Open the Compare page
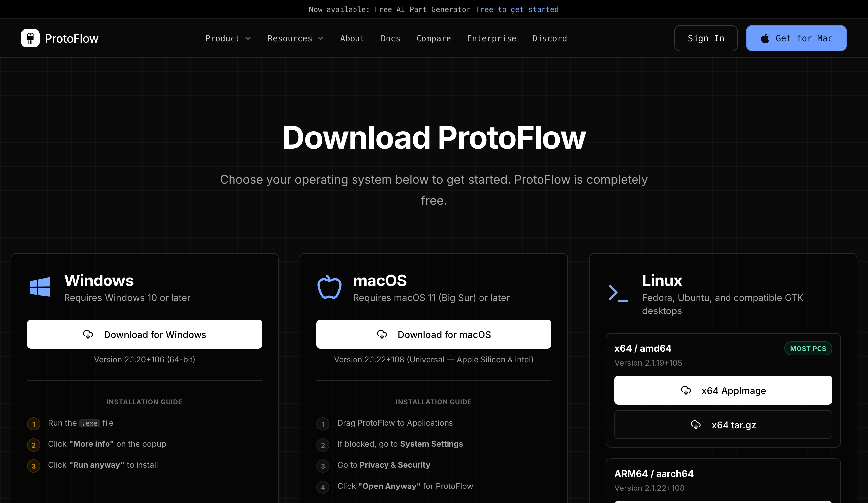 (434, 38)
